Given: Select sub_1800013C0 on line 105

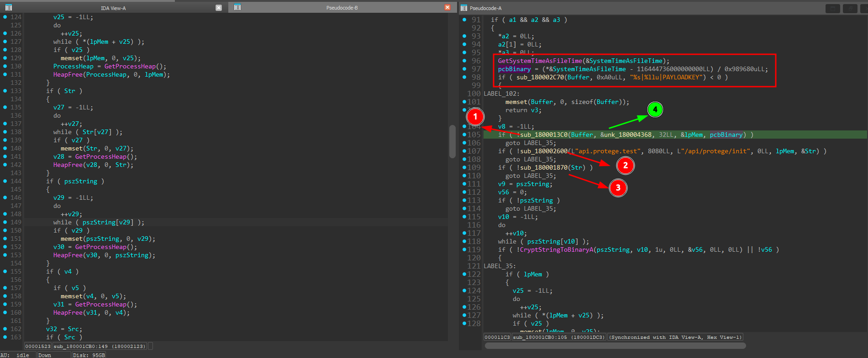Looking at the screenshot, I should point(544,135).
